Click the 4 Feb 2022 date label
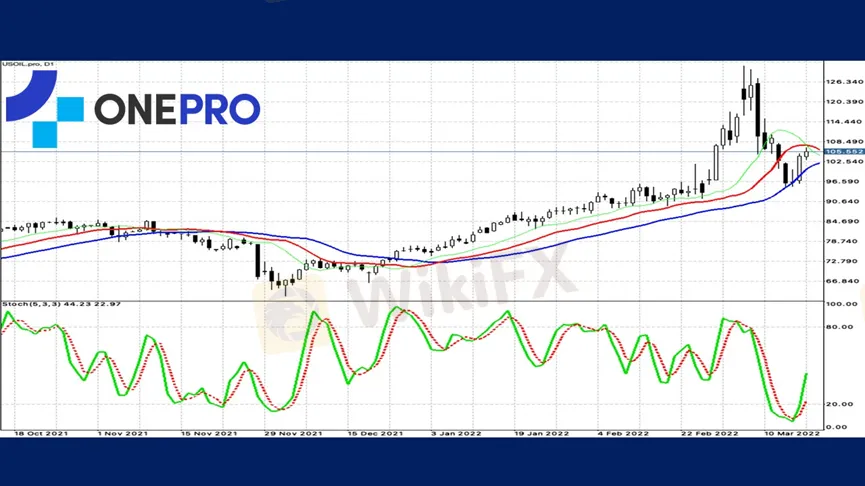Viewport: 865px width, 486px height. point(623,434)
